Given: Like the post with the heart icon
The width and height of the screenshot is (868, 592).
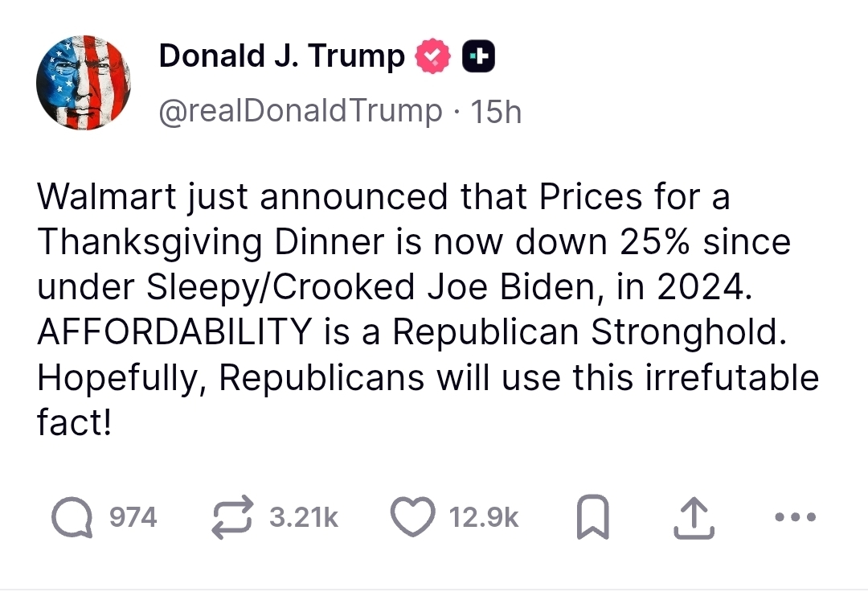Looking at the screenshot, I should click(x=412, y=516).
